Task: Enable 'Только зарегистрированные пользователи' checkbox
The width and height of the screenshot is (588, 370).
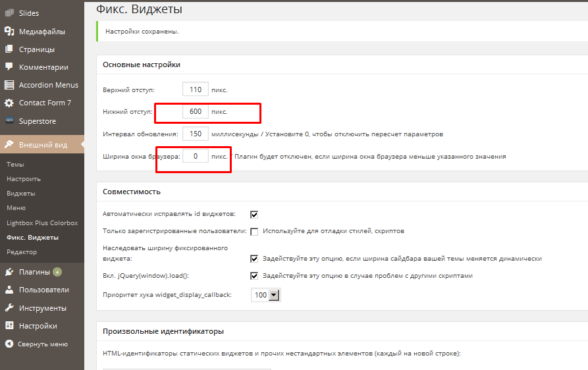Action: (254, 231)
